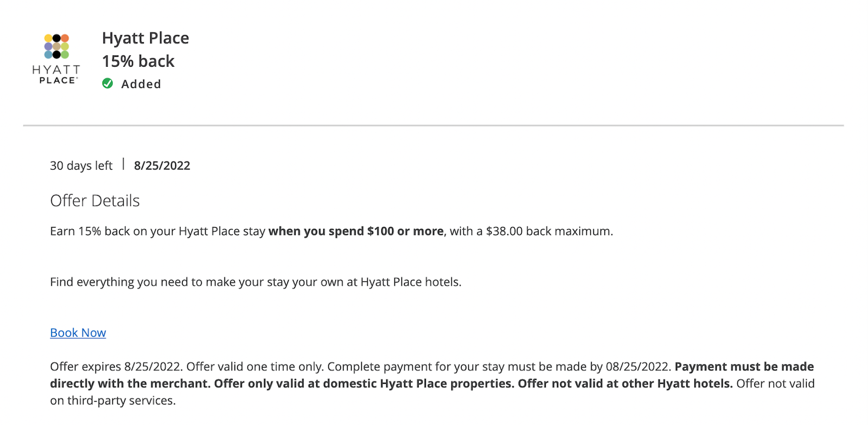Click the green Added checkmark icon
The height and width of the screenshot is (425, 868).
point(107,83)
